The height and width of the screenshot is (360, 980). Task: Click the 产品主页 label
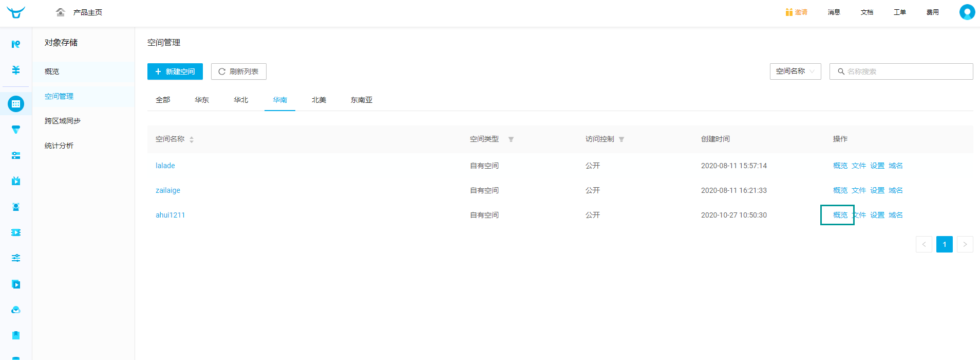pos(88,12)
